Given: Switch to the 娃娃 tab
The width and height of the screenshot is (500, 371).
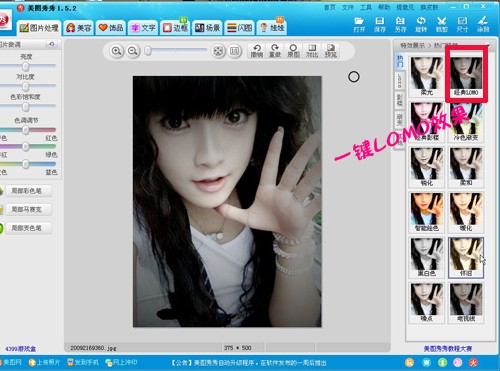Looking at the screenshot, I should (x=272, y=28).
